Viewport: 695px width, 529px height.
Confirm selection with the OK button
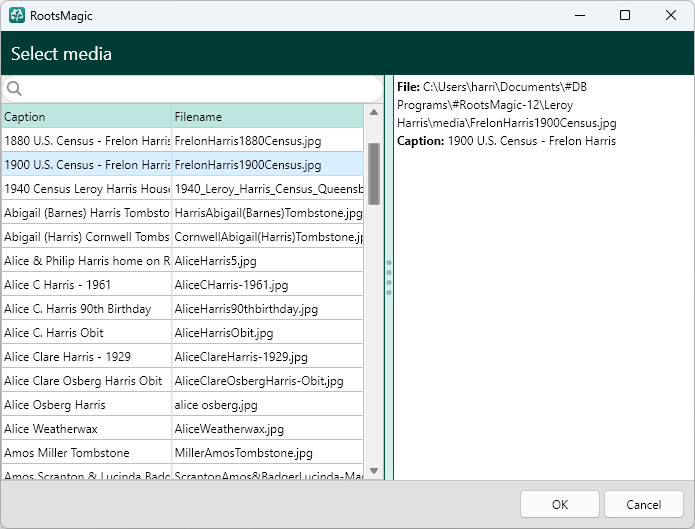pyautogui.click(x=560, y=504)
